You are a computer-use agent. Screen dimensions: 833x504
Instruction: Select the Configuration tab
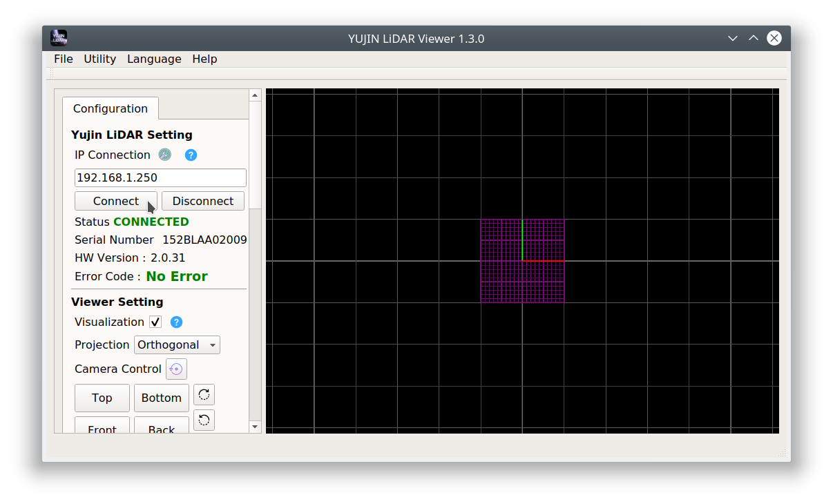111,108
